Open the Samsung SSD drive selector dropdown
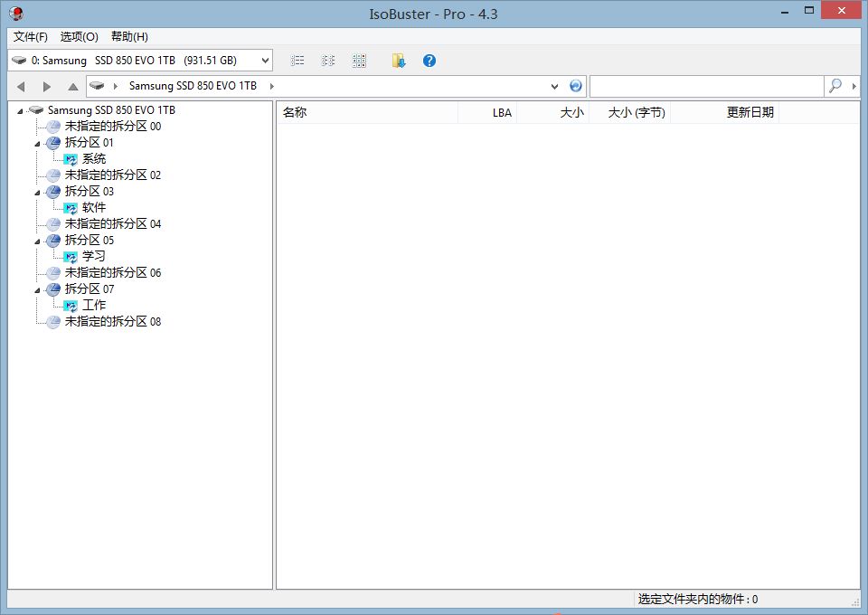 (x=141, y=61)
